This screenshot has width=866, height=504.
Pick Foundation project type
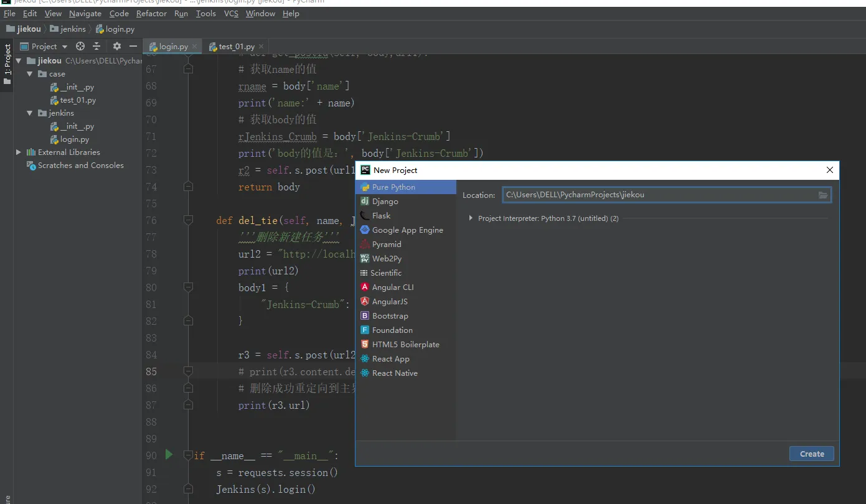click(x=405, y=330)
